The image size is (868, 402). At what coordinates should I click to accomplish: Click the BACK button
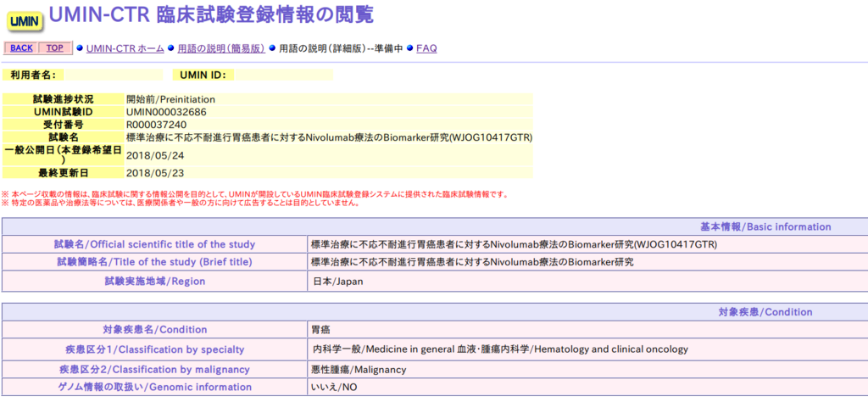[x=21, y=48]
